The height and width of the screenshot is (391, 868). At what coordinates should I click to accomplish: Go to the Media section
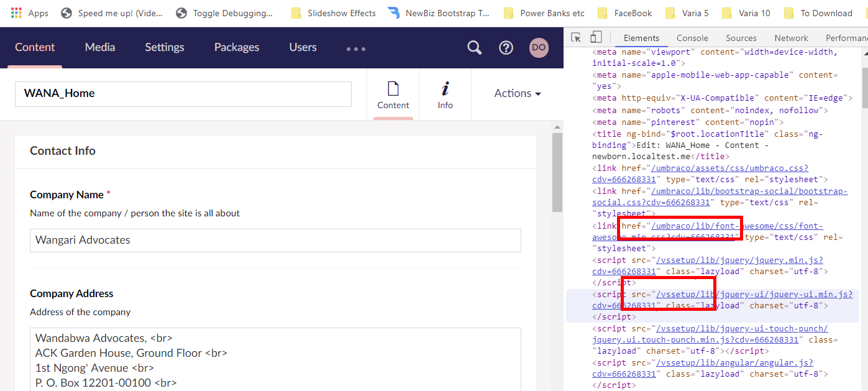[100, 47]
